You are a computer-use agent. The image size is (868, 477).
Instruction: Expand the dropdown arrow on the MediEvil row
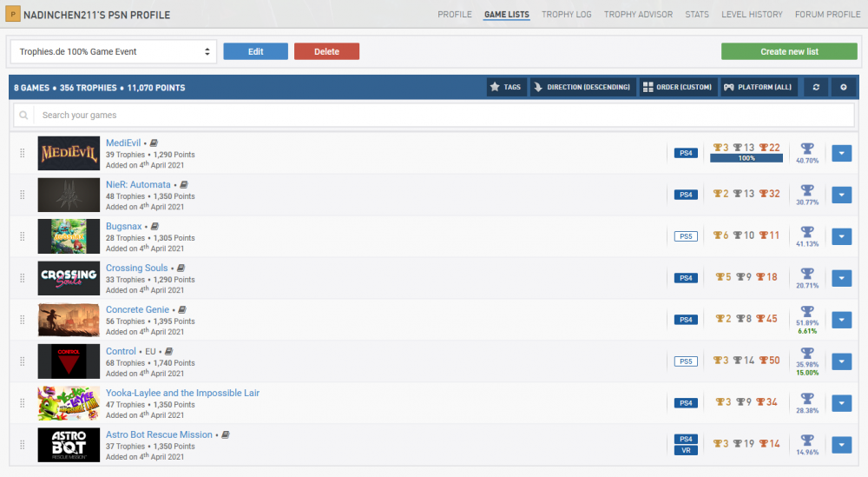pyautogui.click(x=841, y=153)
